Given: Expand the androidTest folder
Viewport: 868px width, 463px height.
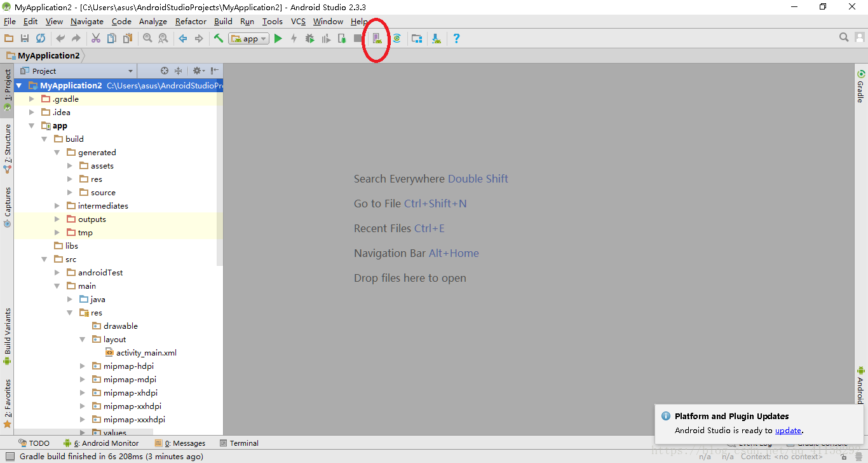Looking at the screenshot, I should pyautogui.click(x=57, y=272).
